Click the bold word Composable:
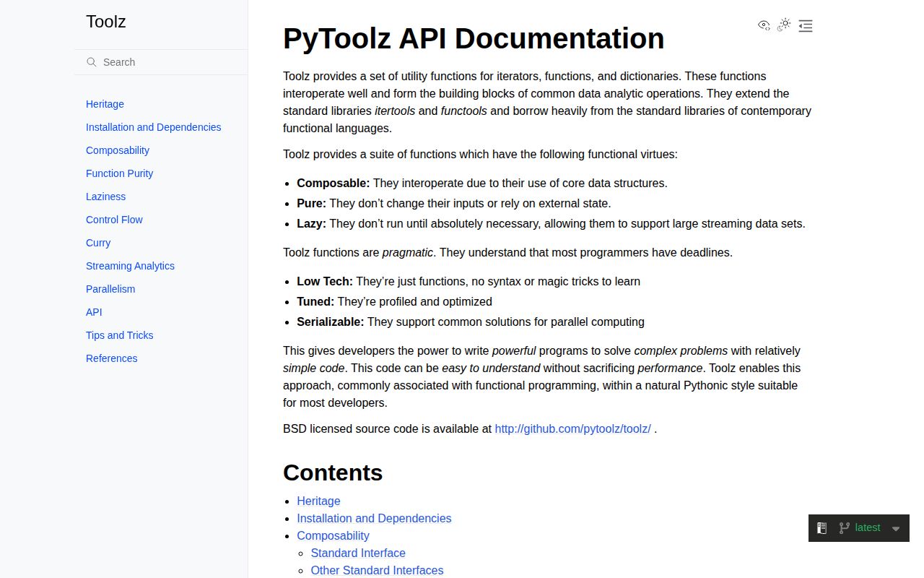Image resolution: width=924 pixels, height=578 pixels. pos(333,183)
